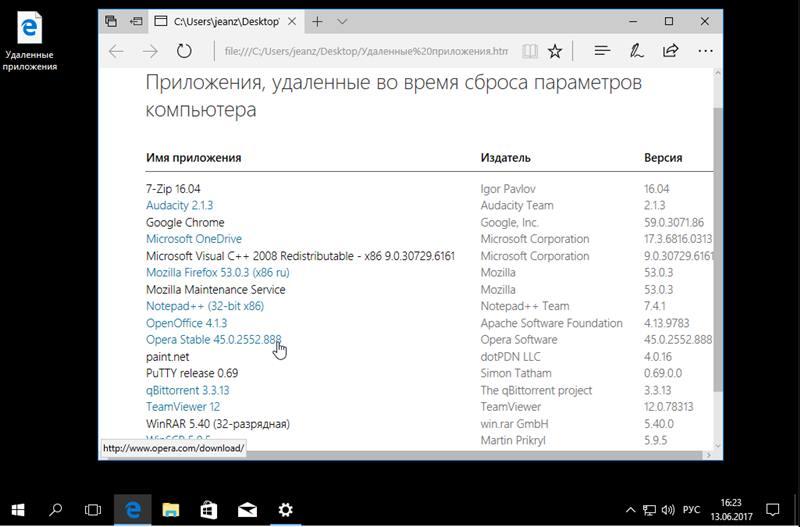
Task: Select the Microsoft Visual C++ 2008 Redistributable entry
Action: [x=301, y=256]
